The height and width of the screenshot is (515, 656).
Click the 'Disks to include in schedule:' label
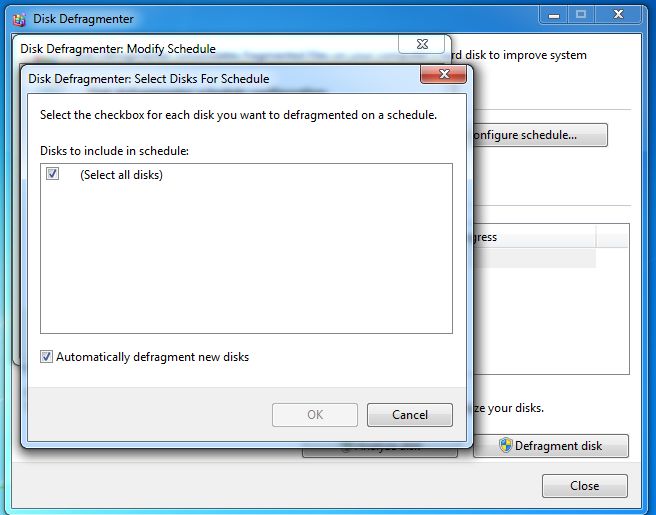point(114,151)
